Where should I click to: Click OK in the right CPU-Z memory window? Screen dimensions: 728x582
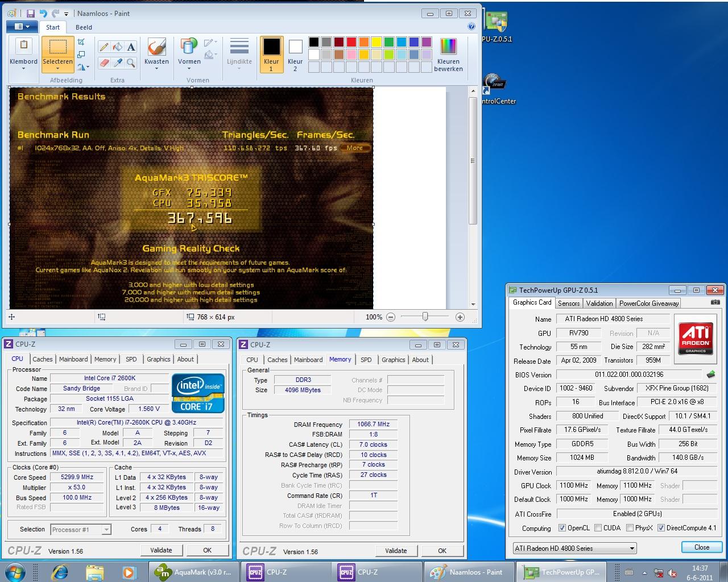442,551
